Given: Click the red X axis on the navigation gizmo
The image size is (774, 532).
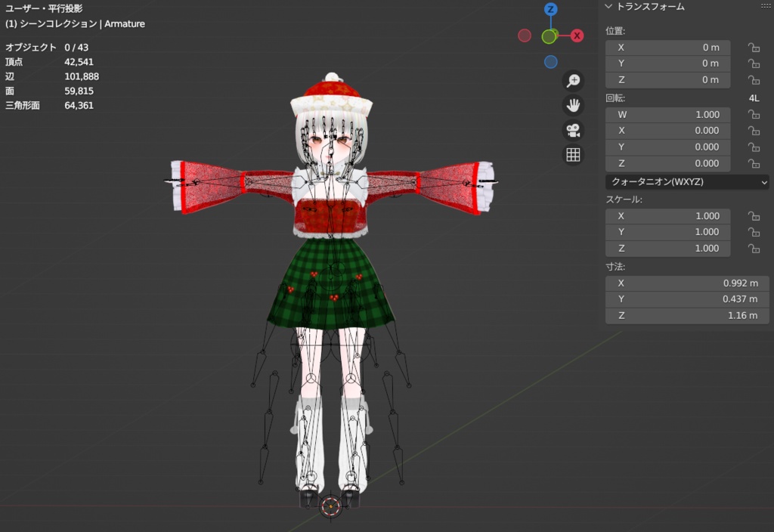Looking at the screenshot, I should (x=577, y=35).
